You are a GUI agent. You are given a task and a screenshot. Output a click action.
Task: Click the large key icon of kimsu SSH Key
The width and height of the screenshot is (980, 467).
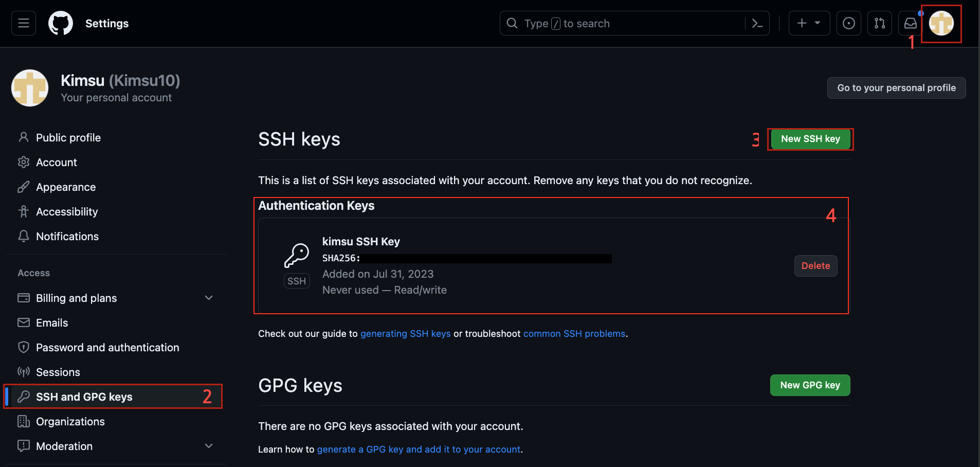[297, 256]
